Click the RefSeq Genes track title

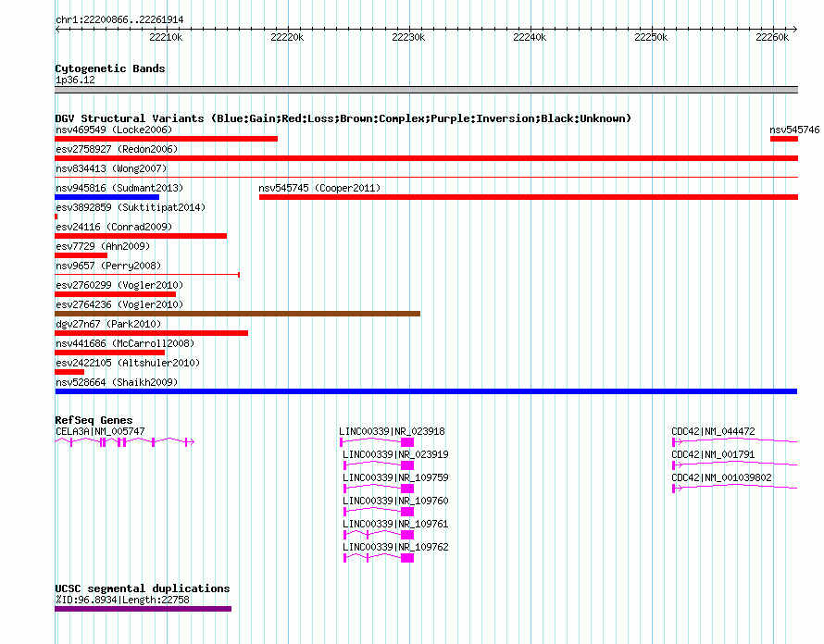[94, 420]
